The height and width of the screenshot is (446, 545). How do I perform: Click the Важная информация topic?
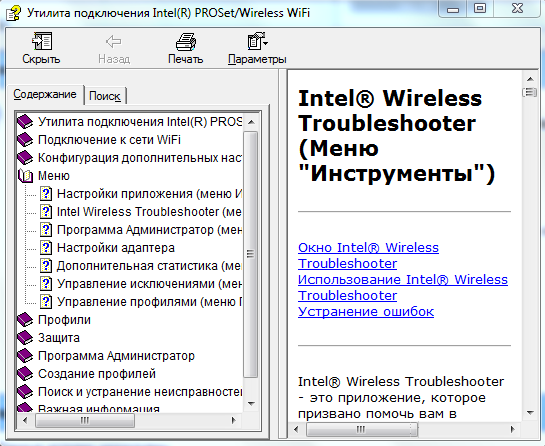coord(99,408)
